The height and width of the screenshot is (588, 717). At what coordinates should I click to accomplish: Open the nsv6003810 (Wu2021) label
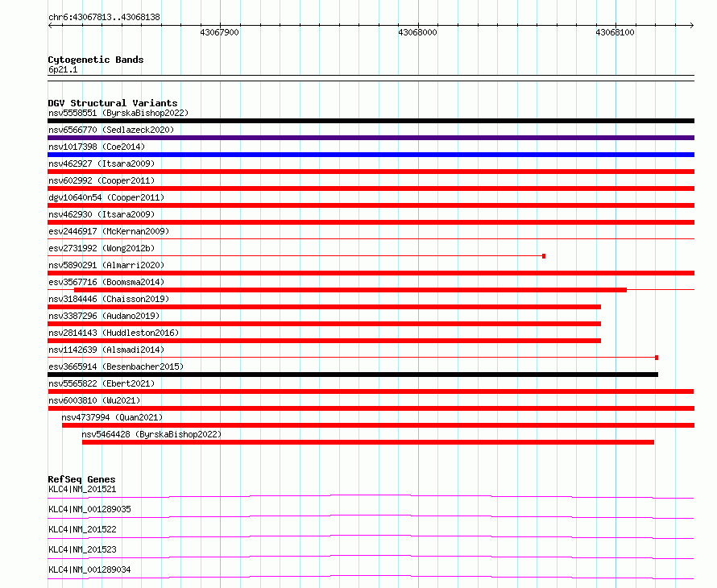94,400
